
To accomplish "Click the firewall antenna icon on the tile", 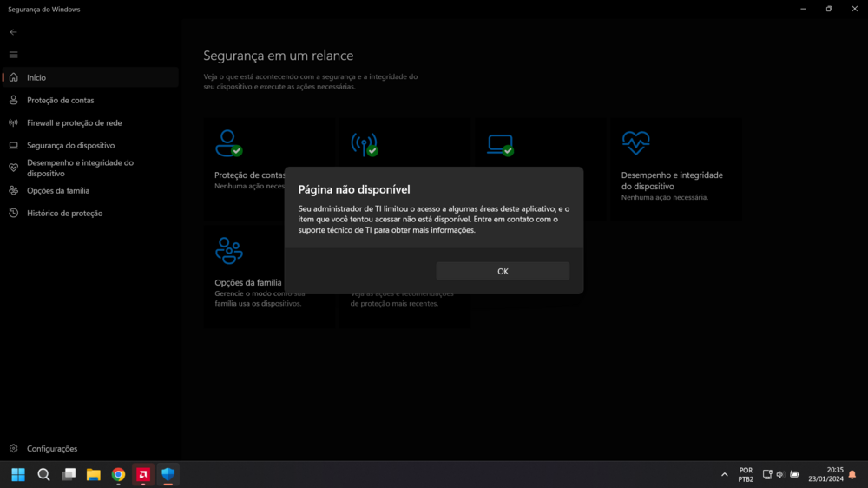I will 364,143.
